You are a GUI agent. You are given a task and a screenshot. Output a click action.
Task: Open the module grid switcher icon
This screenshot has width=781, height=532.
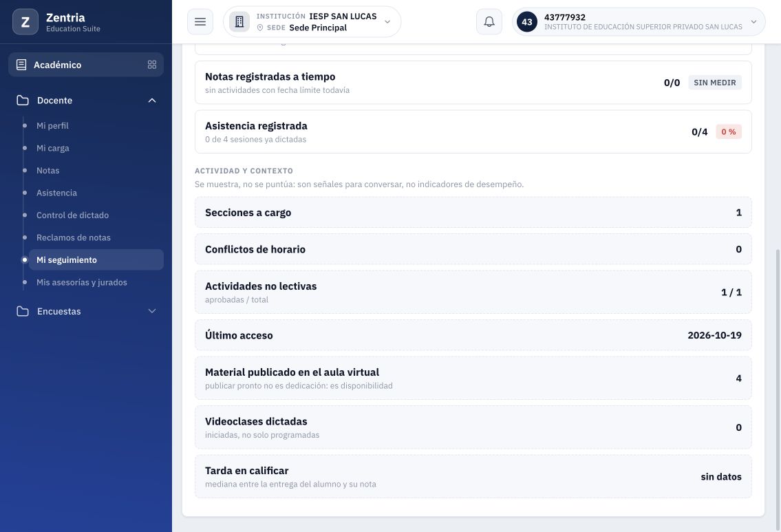[x=152, y=65]
